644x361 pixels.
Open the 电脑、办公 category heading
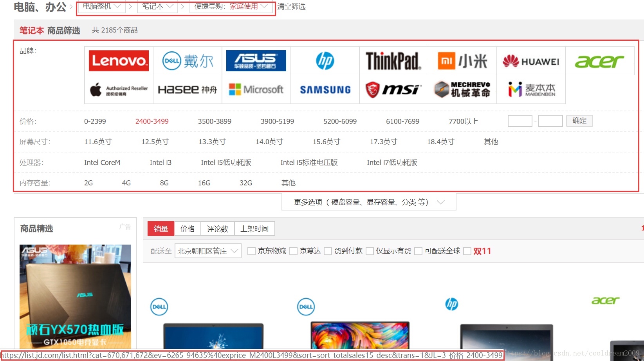(x=40, y=7)
